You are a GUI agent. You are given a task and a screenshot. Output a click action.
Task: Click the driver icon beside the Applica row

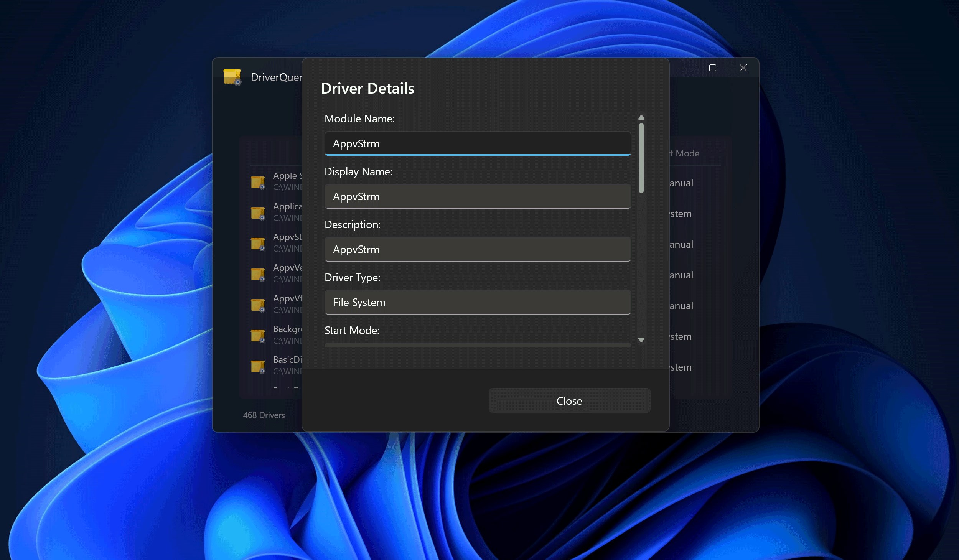[258, 213]
